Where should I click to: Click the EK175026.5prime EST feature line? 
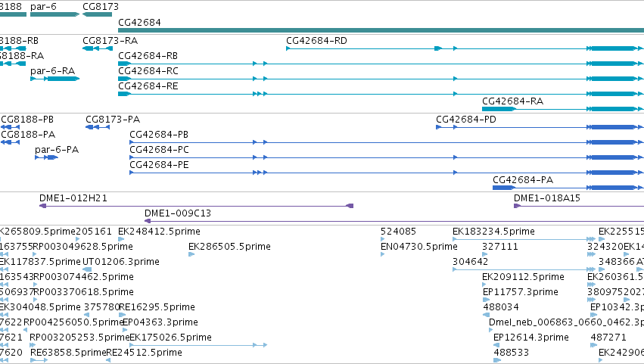click(198, 345)
